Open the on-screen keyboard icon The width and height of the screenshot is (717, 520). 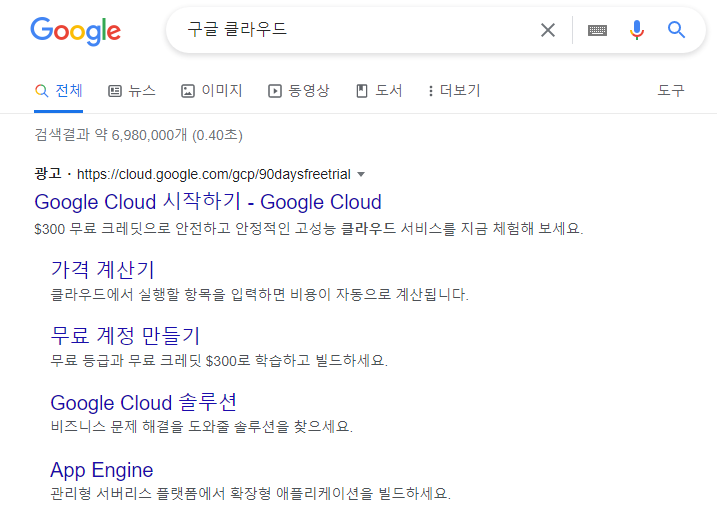(597, 31)
